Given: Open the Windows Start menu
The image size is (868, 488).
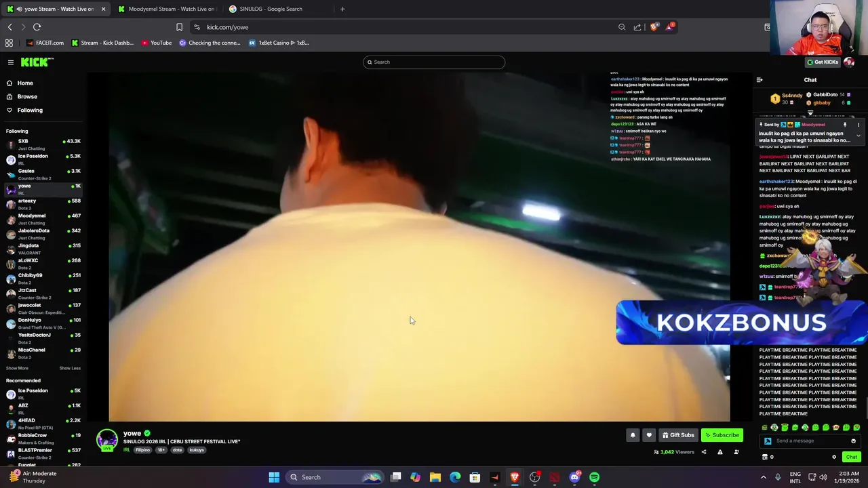Looking at the screenshot, I should [274, 477].
